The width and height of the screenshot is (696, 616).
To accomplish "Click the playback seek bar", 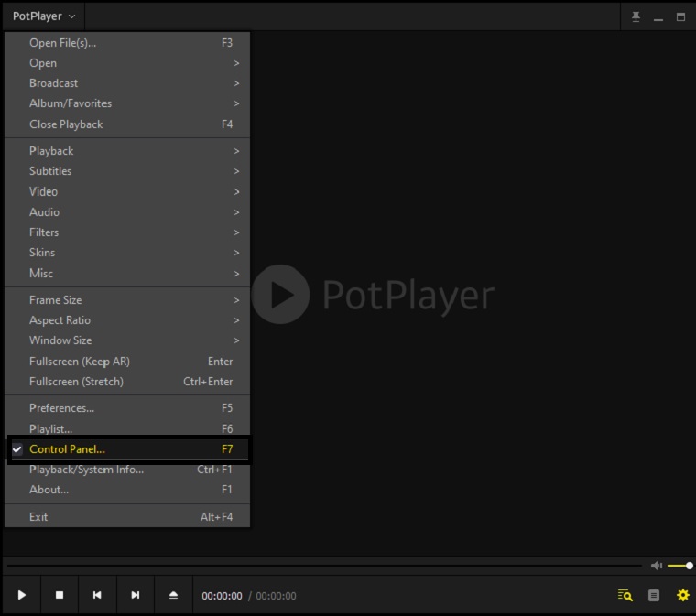I will (x=324, y=566).
